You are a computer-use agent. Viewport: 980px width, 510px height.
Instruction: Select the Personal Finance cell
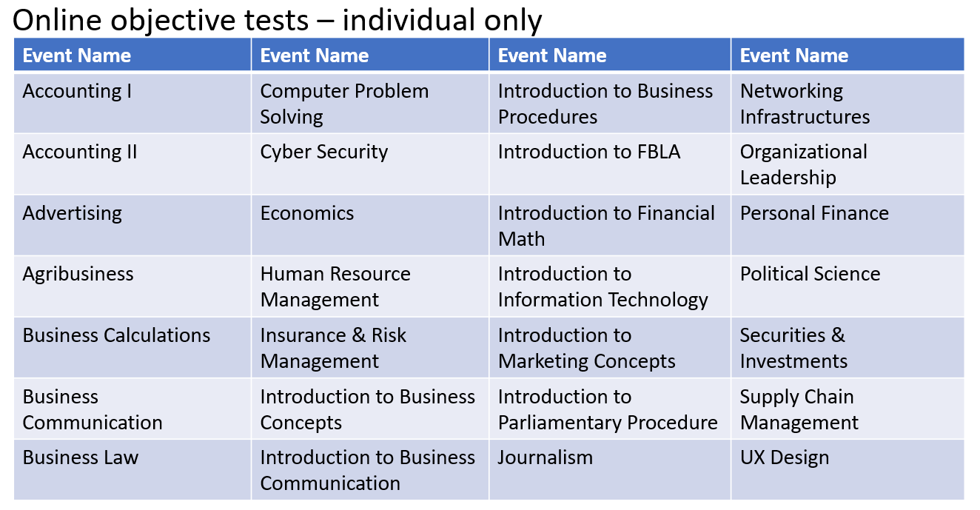pyautogui.click(x=848, y=226)
